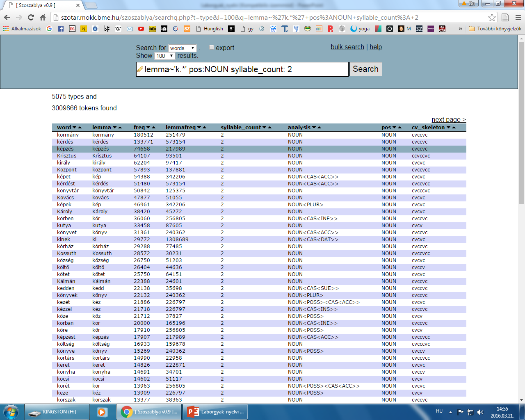Show hidden bookmarks with the chevron
This screenshot has height=420, width=525.
tap(460, 29)
